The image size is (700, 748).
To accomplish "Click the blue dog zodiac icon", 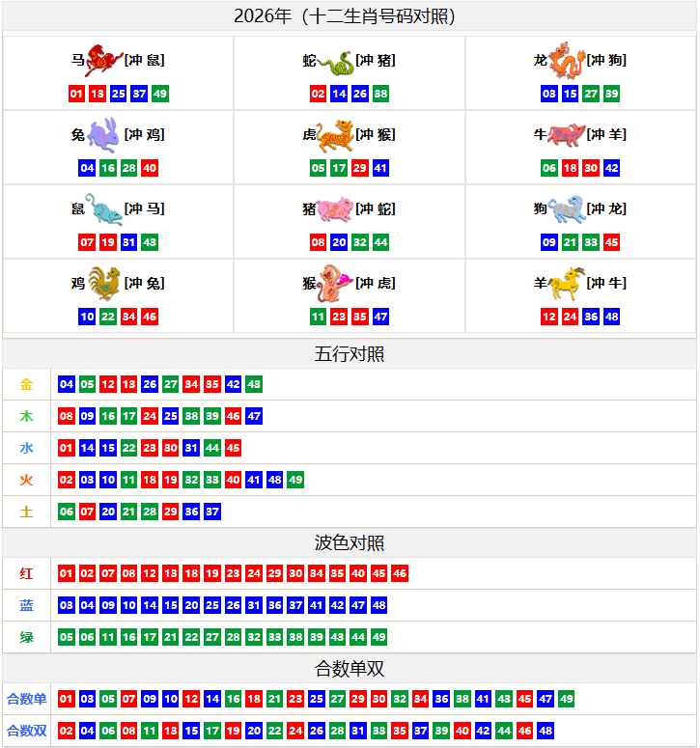I will pyautogui.click(x=566, y=208).
